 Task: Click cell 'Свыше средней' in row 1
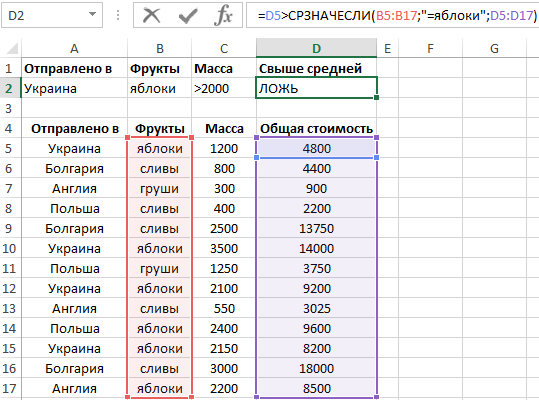point(316,68)
